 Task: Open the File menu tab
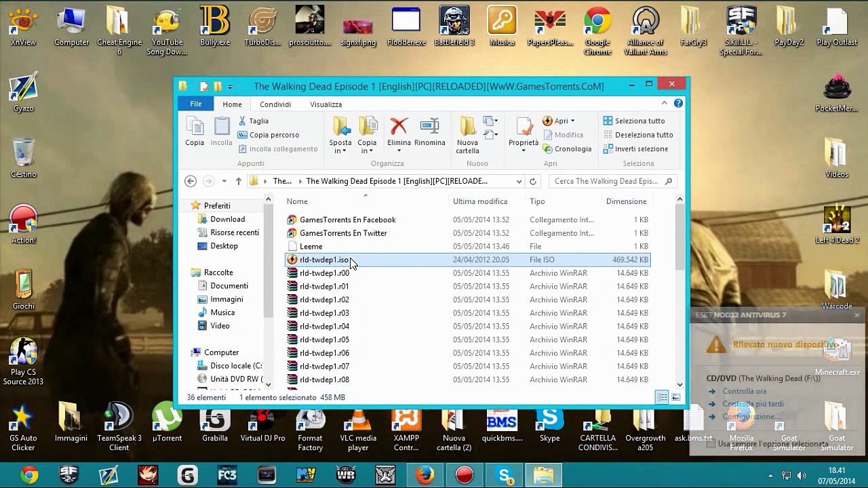coord(196,104)
